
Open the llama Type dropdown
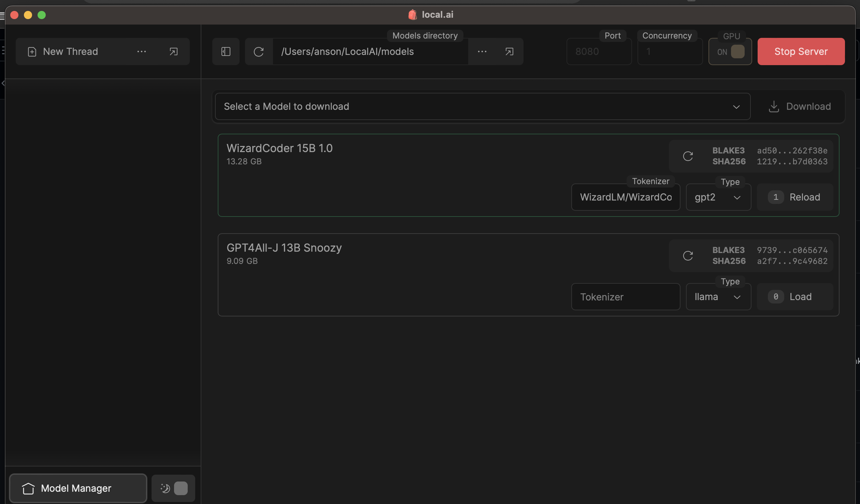pos(718,297)
